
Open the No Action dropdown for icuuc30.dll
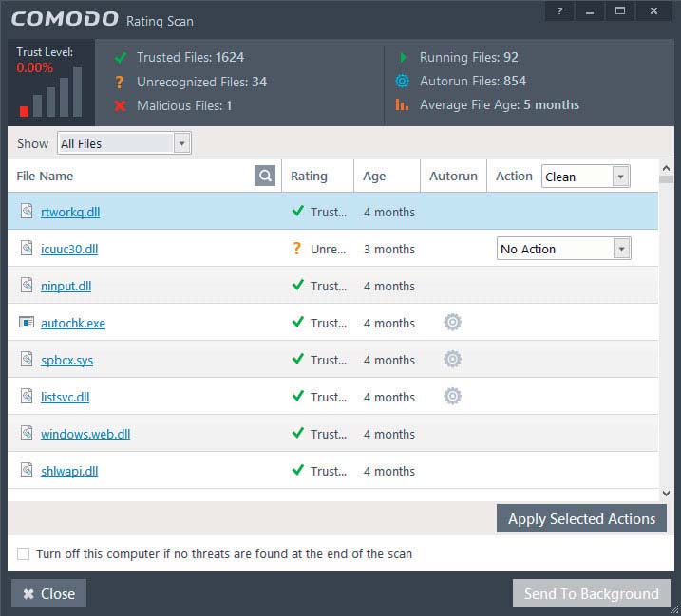564,249
